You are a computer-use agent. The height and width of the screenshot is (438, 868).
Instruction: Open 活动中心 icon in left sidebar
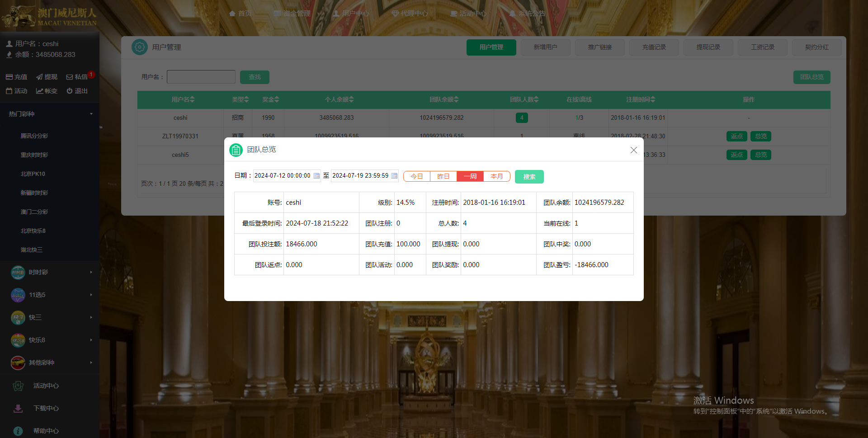pyautogui.click(x=18, y=386)
